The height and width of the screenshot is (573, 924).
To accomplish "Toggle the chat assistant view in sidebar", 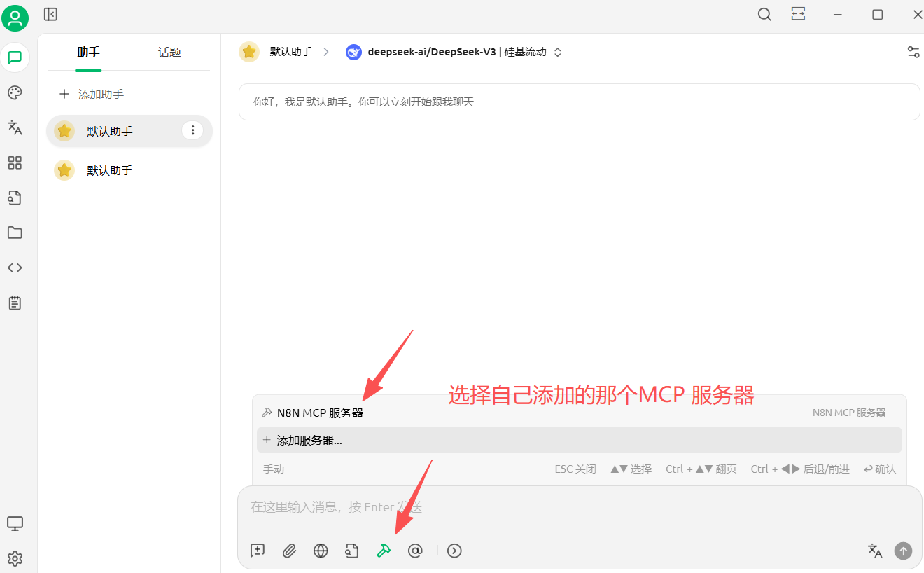I will click(15, 57).
